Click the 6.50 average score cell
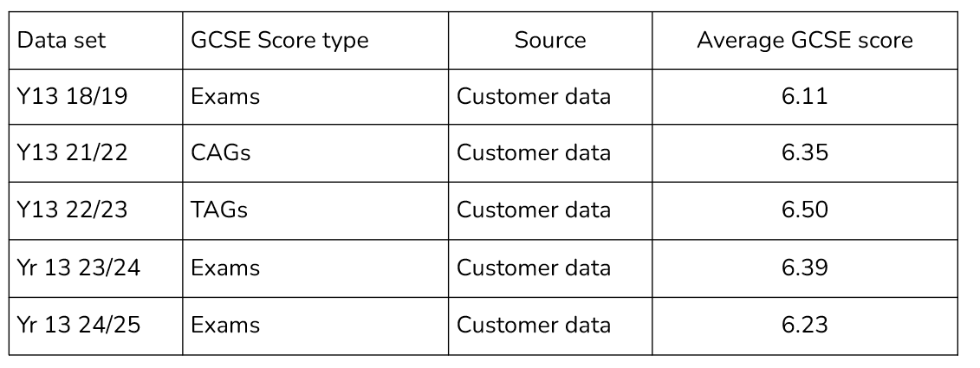This screenshot has height=368, width=980. [805, 210]
